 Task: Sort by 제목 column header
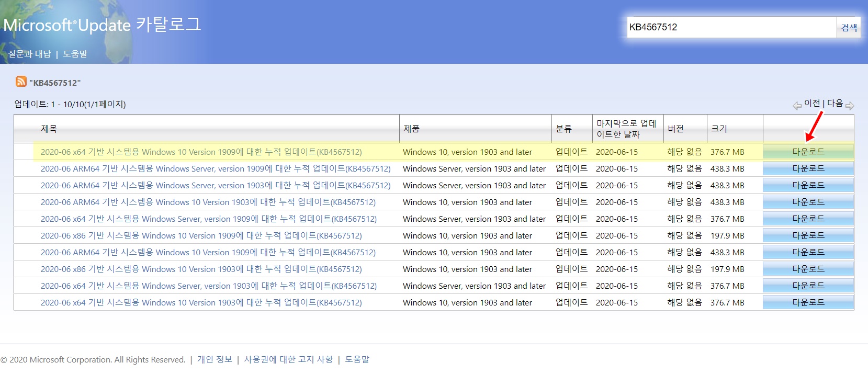(49, 129)
